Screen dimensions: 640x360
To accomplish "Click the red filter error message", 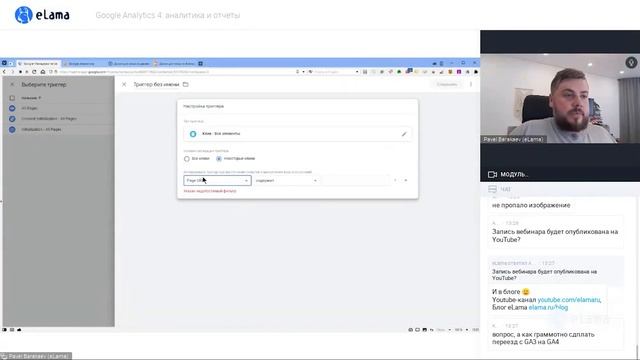I will tap(210, 191).
